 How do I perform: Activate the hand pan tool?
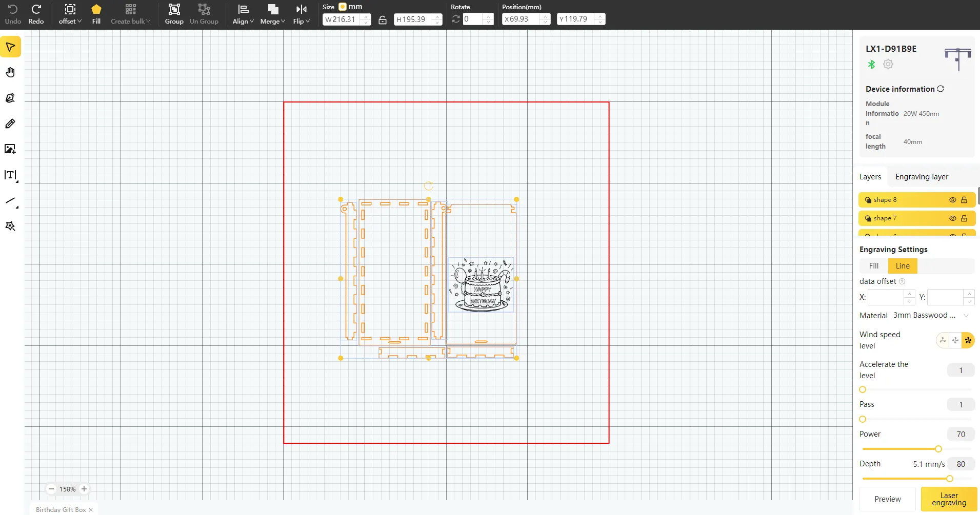point(10,72)
